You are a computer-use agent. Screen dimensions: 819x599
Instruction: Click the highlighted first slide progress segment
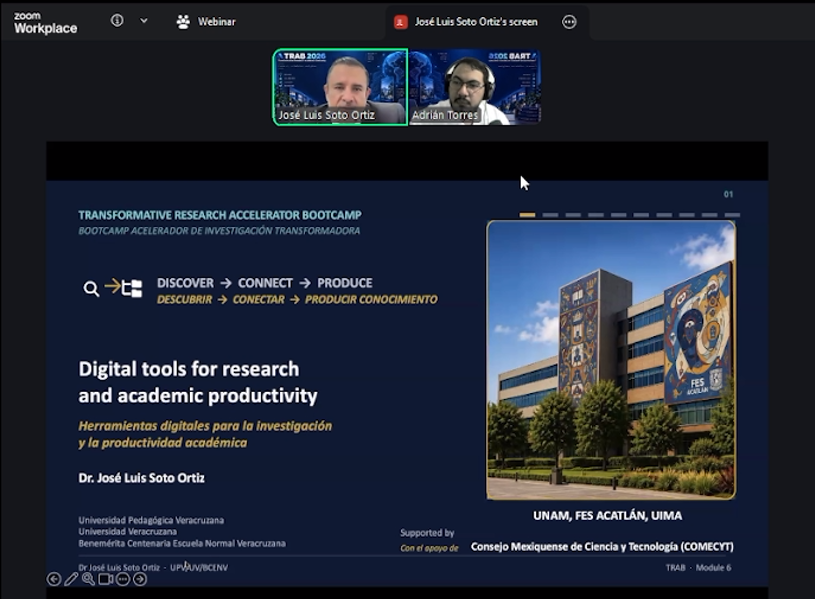[527, 215]
